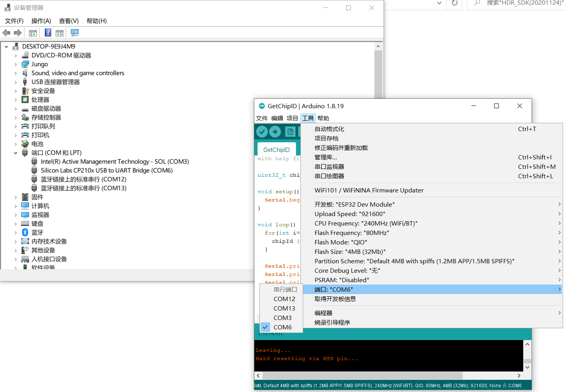Expand the 人机接口设备 tree node

click(16, 259)
